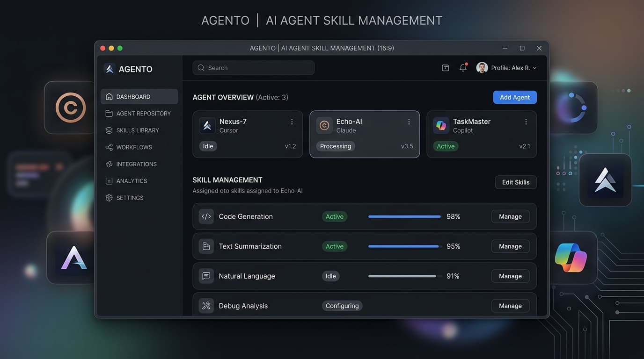The image size is (644, 359).
Task: Click the magnifier icon in Search
Action: (201, 68)
